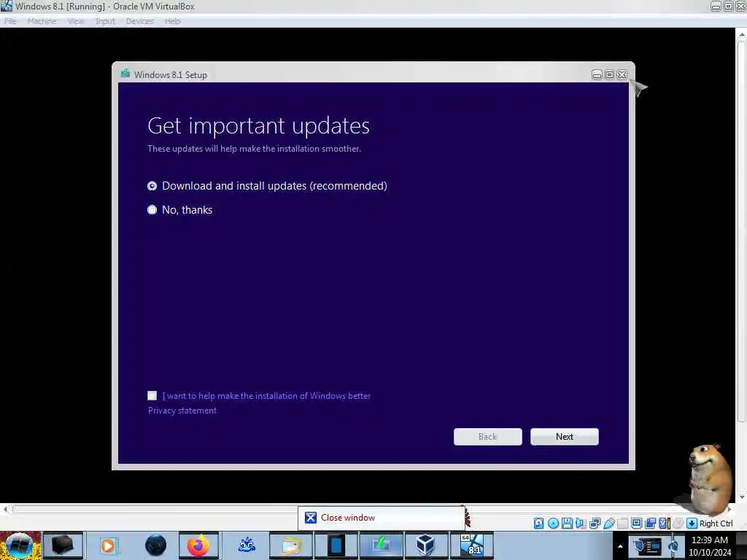Click the CPU virtualization V chip icon
Screen dimensions: 747x560
[x=663, y=524]
